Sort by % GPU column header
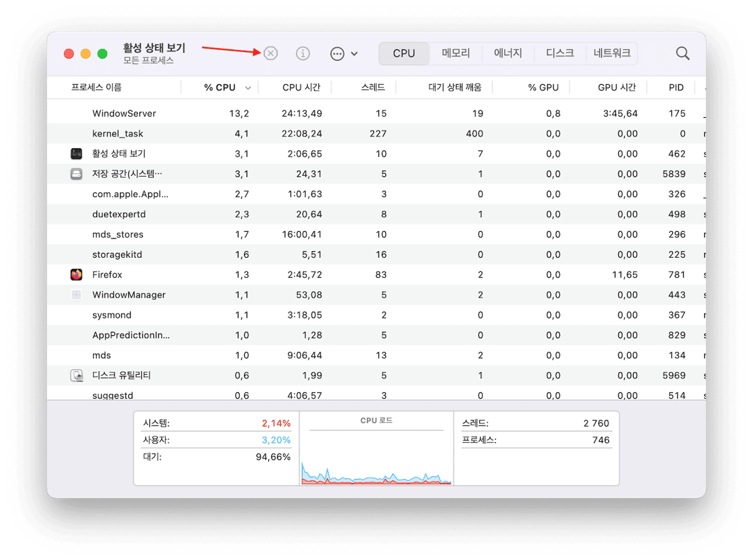This screenshot has height=560, width=753. (x=543, y=87)
